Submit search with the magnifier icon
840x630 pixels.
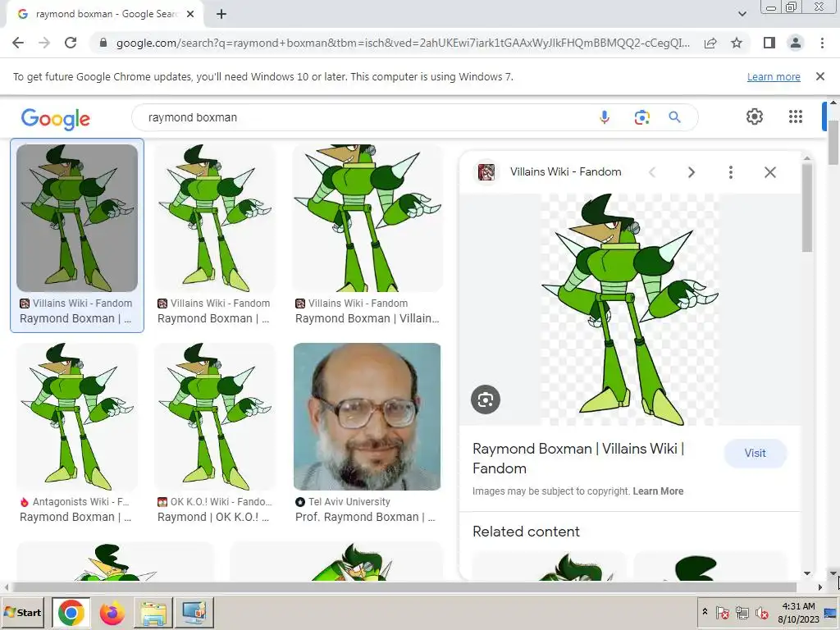[674, 117]
